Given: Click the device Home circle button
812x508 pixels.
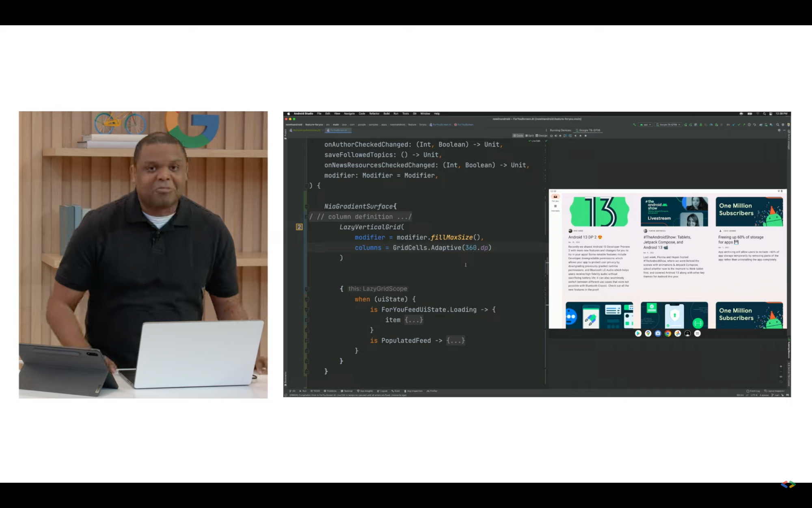Looking at the screenshot, I should point(581,136).
